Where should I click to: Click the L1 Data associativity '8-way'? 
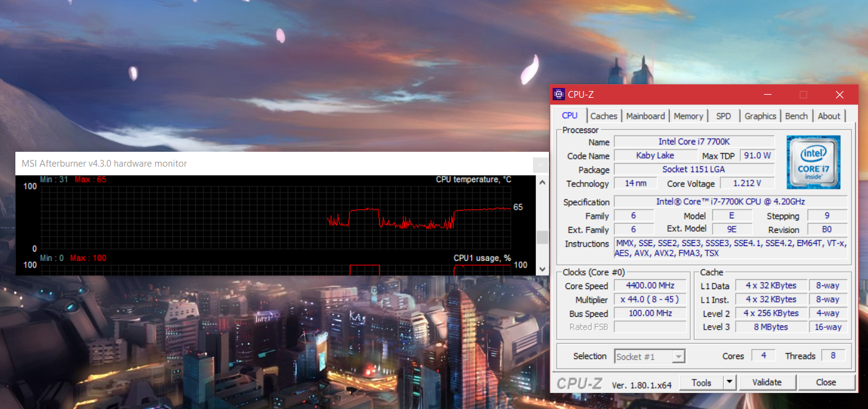[828, 285]
